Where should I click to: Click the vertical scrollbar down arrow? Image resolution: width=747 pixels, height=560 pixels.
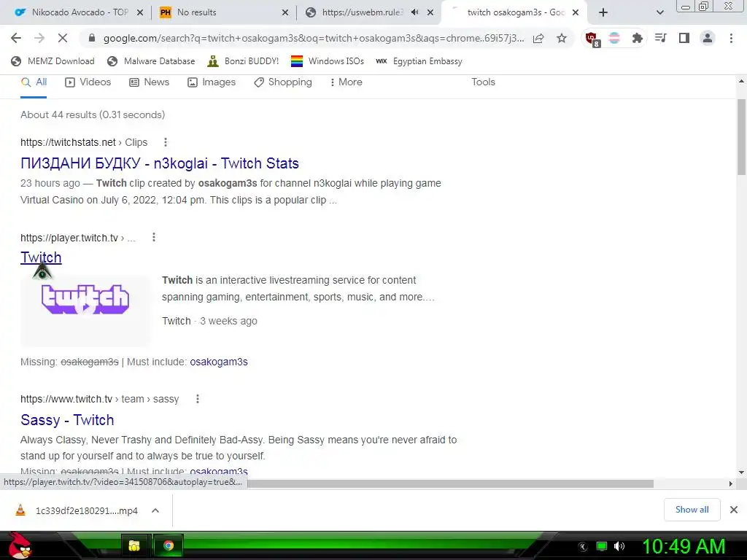tap(741, 472)
